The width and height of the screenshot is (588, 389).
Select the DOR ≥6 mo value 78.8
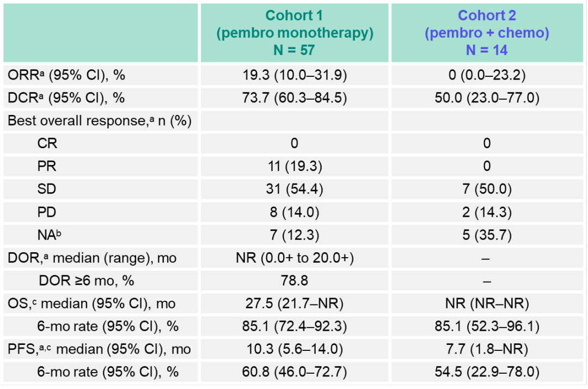pos(295,281)
